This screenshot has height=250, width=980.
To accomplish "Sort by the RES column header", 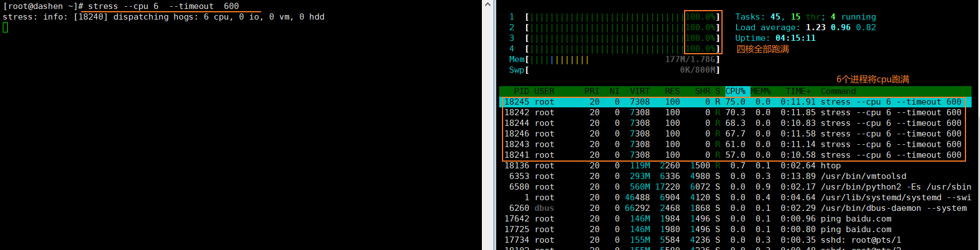I will (672, 91).
